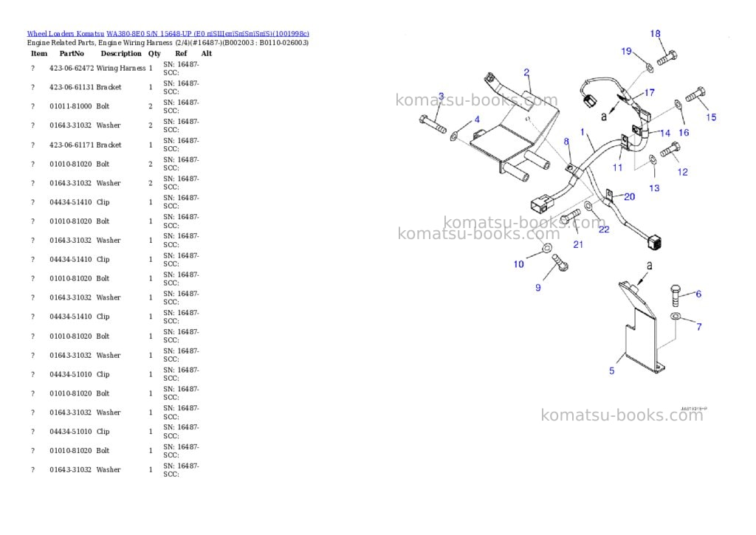Click callout number 2 on the bracket diagram
Screen dimensions: 756x535
pyautogui.click(x=526, y=72)
